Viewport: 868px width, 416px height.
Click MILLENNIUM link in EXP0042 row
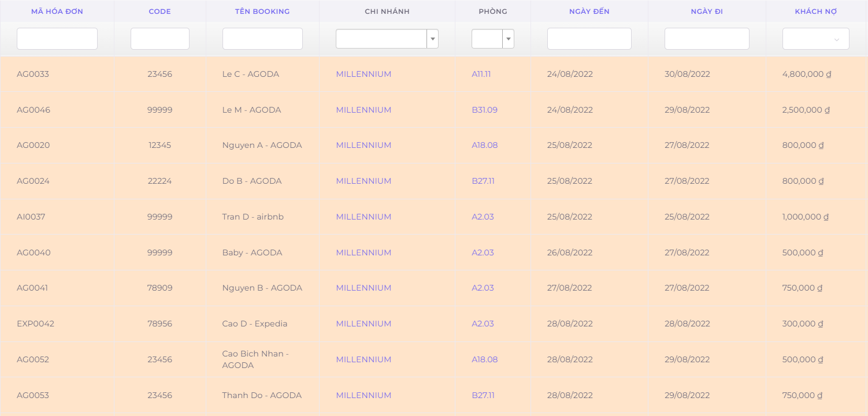click(x=363, y=324)
